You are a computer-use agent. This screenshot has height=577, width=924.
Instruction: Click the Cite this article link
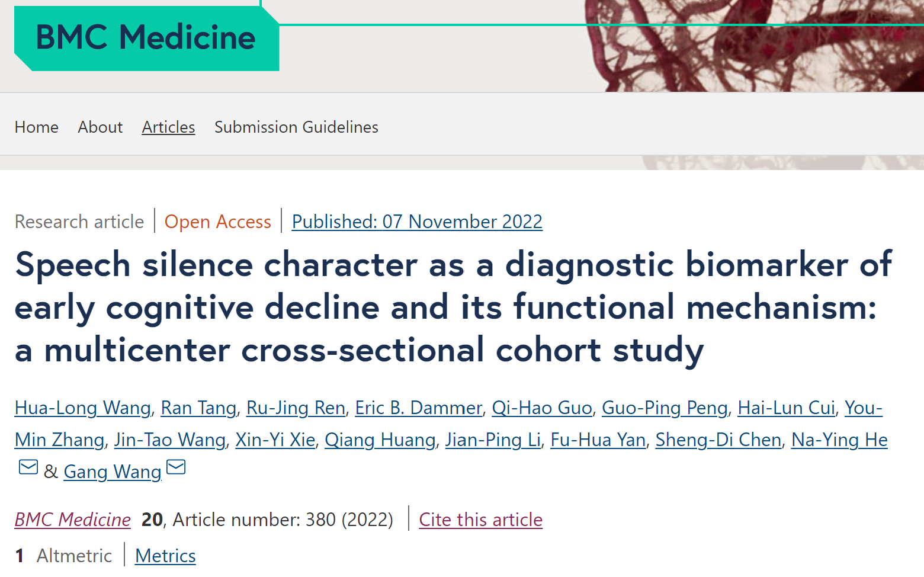pyautogui.click(x=480, y=520)
